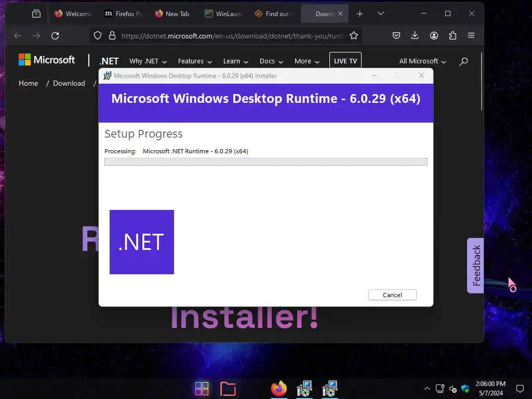Click 'Microsoft .NET Runtime - 6.0.29 (x64)' text

click(195, 151)
